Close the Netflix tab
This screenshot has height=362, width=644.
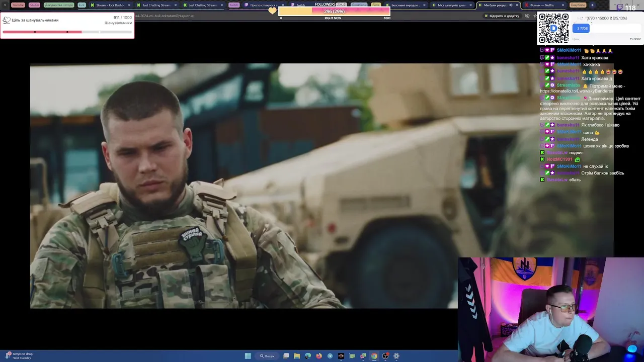tap(563, 5)
